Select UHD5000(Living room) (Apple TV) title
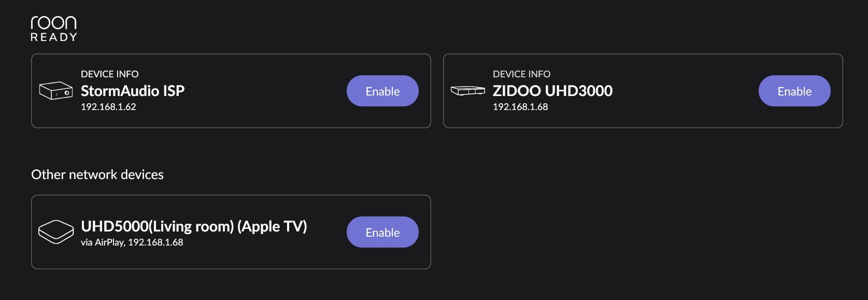This screenshot has width=868, height=300. tap(194, 226)
